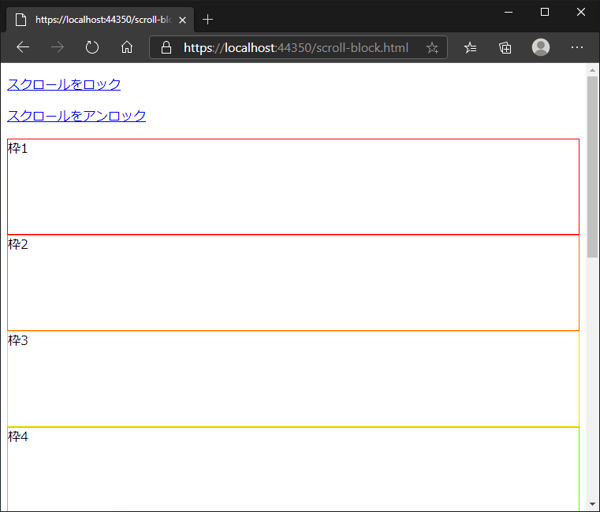
Task: Click the スクロールをアンロック link
Action: pos(77,116)
